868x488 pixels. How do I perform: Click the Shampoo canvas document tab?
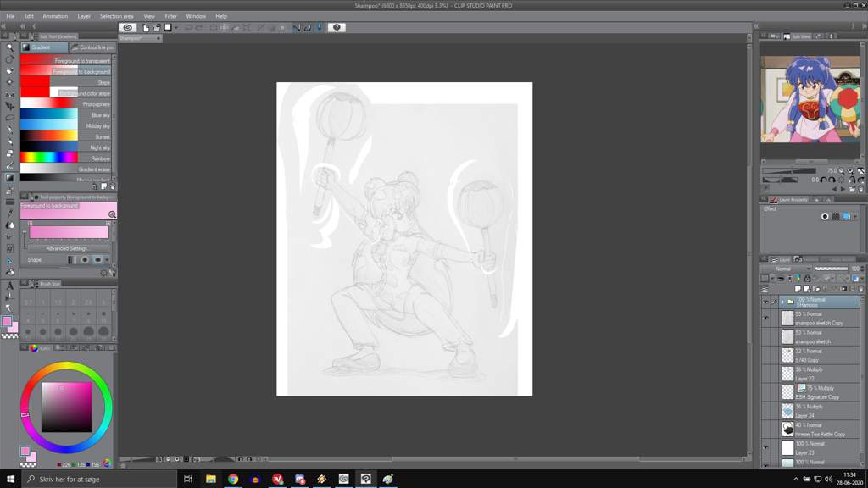pos(140,38)
